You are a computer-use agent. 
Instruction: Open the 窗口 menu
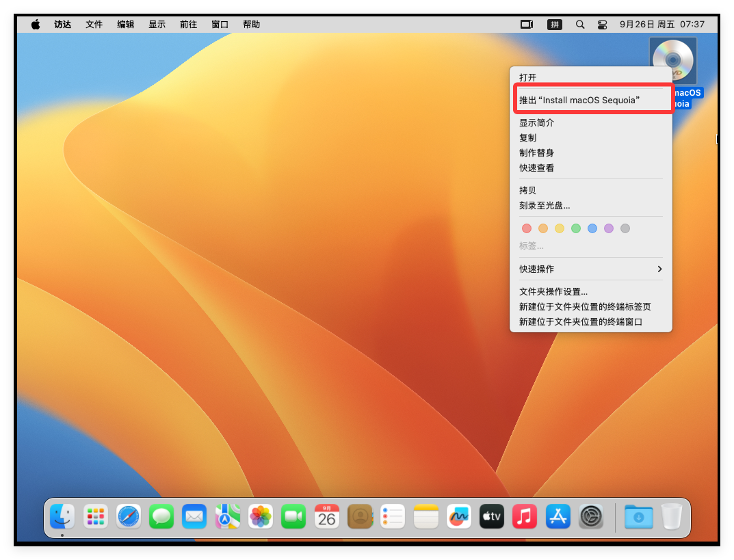[220, 25]
